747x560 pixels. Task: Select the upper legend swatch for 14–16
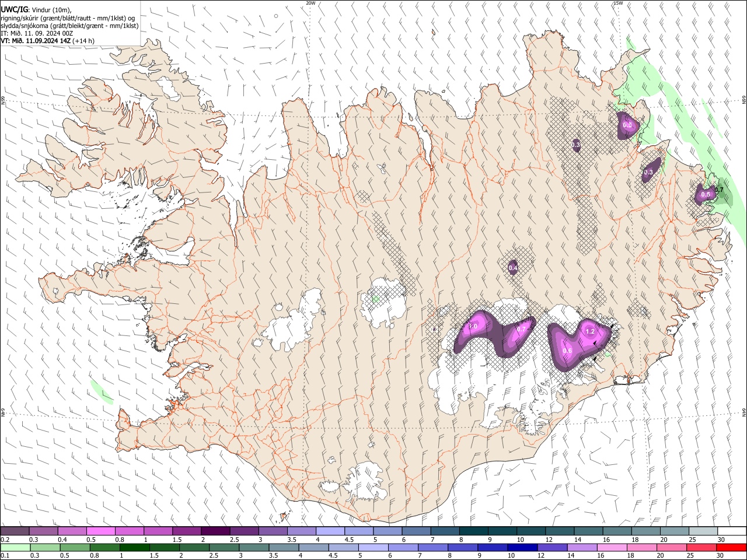coord(588,531)
